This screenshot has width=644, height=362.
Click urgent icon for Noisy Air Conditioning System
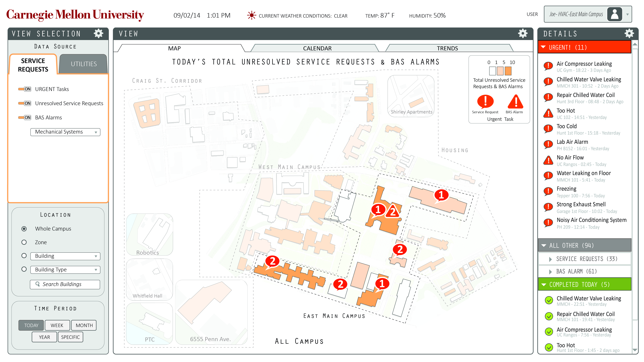pyautogui.click(x=548, y=223)
